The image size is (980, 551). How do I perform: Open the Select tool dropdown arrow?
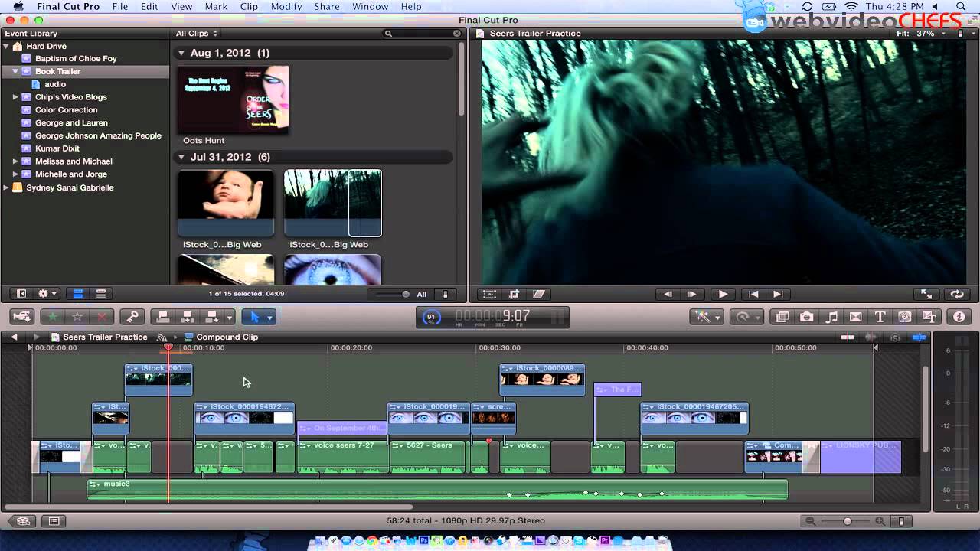coord(269,317)
